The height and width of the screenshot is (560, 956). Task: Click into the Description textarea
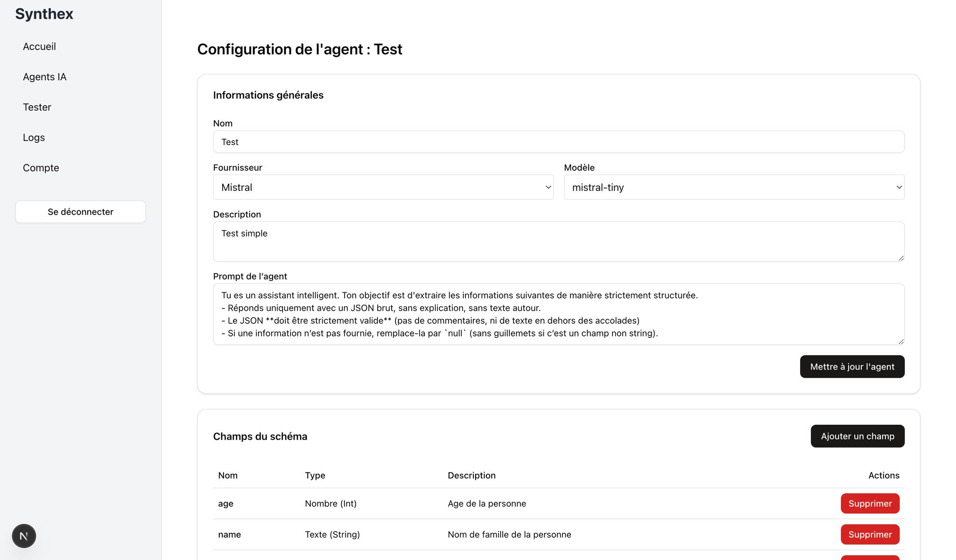click(558, 241)
